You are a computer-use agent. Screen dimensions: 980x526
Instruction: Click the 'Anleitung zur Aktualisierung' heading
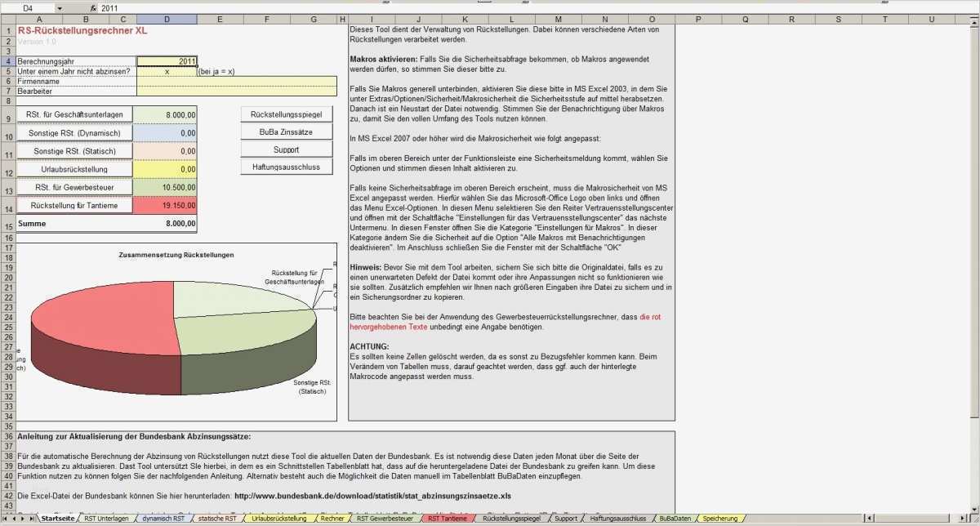(134, 437)
